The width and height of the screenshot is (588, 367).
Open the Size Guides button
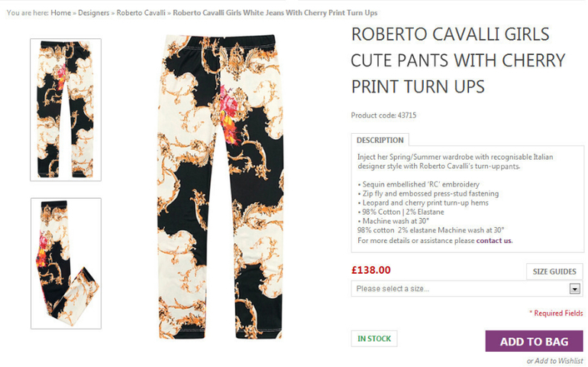coord(554,271)
